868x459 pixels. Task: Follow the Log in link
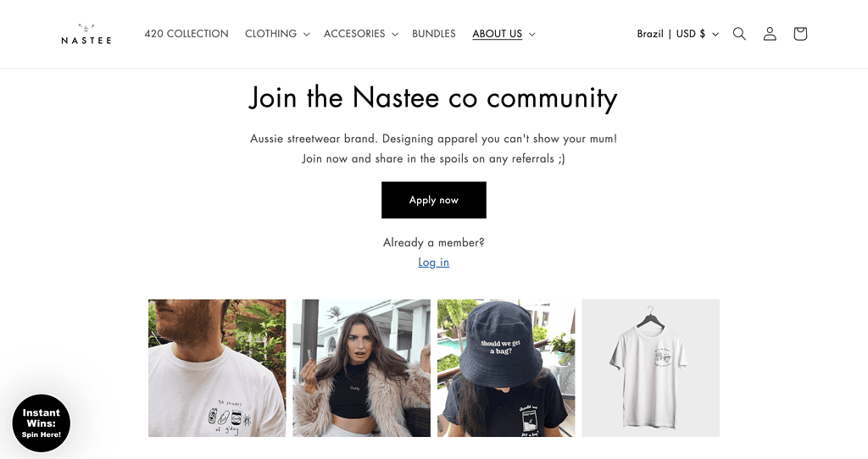[x=433, y=263]
